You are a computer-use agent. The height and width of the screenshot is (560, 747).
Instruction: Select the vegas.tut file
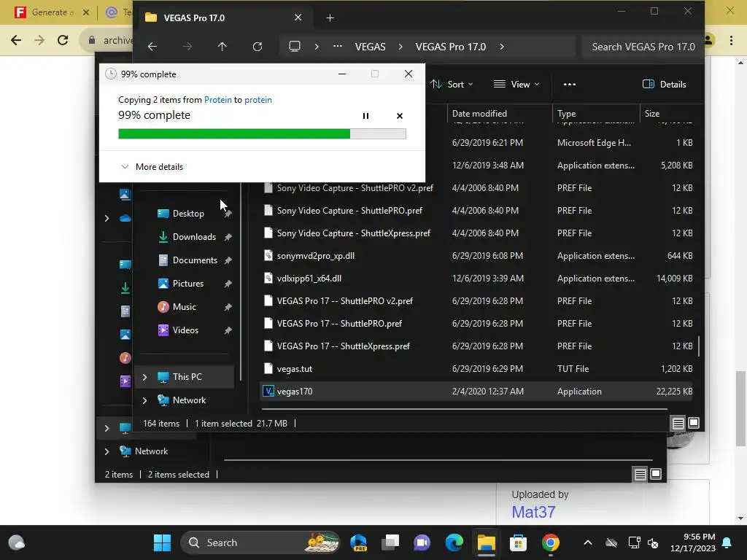pos(476,368)
